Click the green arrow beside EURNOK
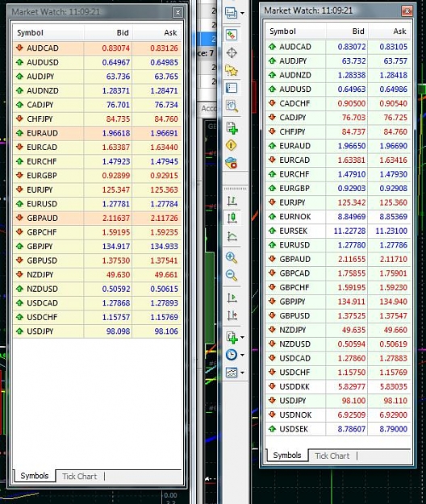Screen dimensions: 426x504 [x=273, y=216]
